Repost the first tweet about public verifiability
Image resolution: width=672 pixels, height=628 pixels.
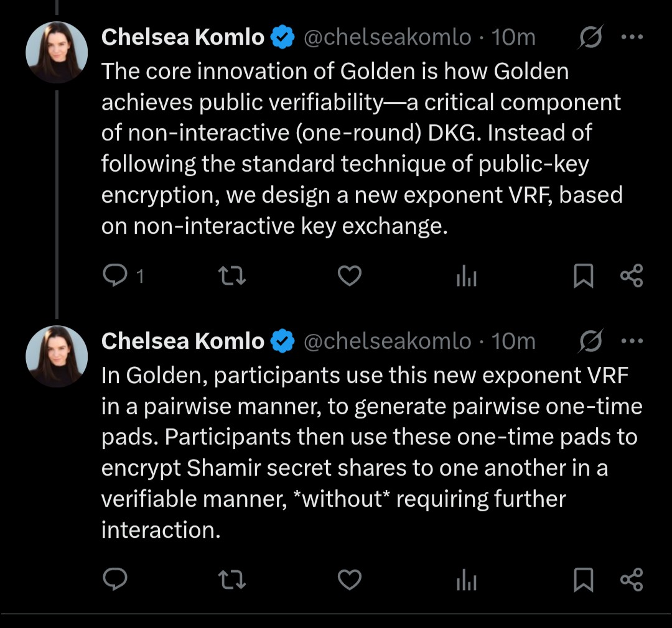click(233, 275)
